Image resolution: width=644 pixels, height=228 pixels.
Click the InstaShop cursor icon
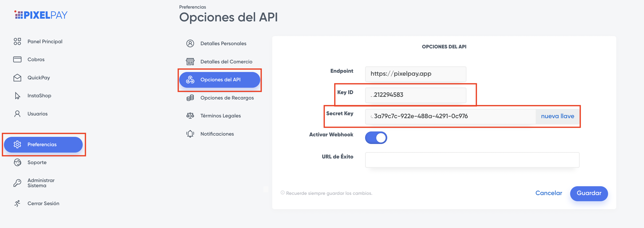coord(17,96)
